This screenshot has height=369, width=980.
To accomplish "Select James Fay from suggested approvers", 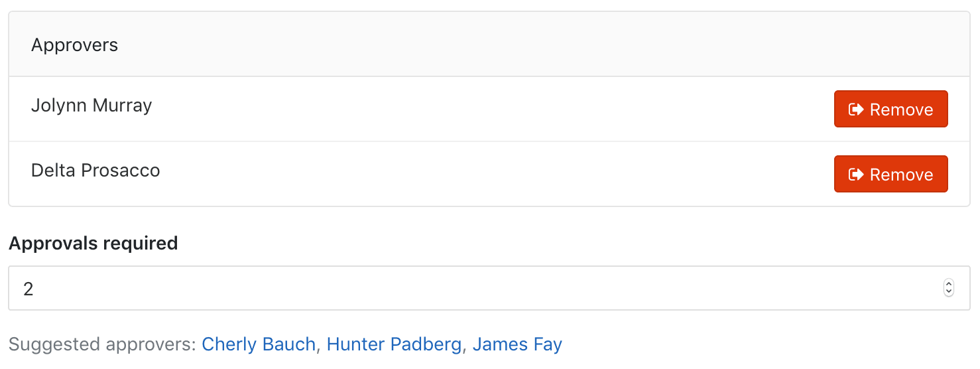I will [517, 344].
